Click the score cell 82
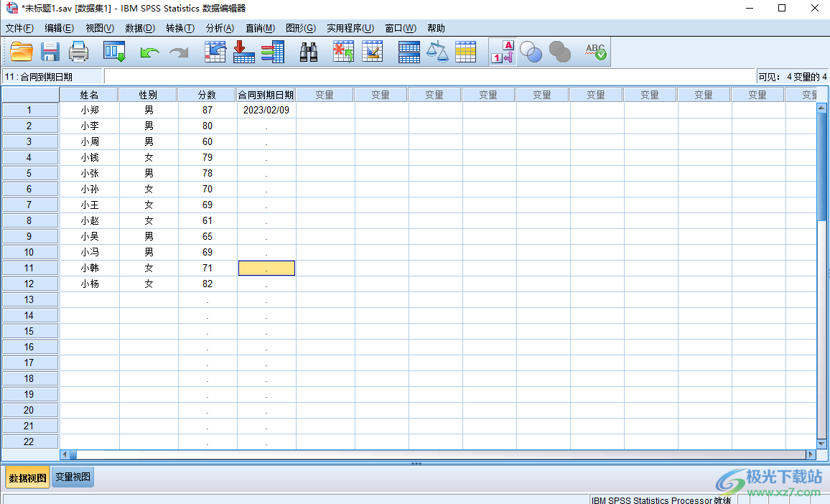 (x=207, y=284)
